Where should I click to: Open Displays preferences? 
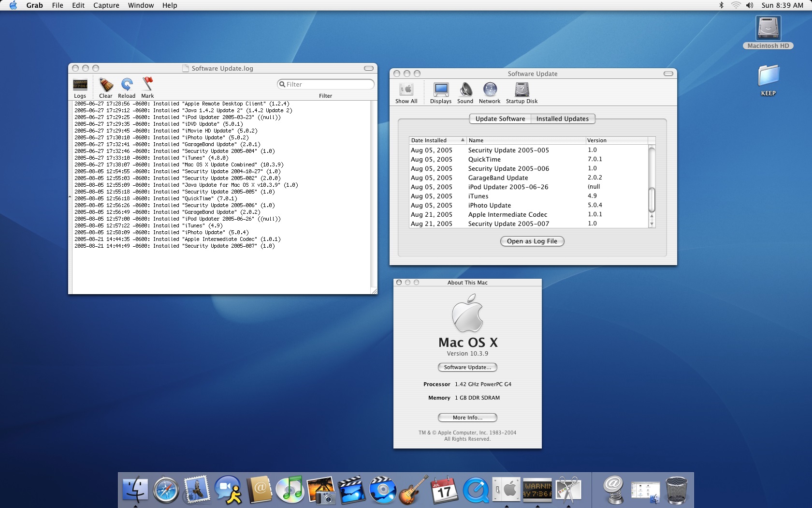pyautogui.click(x=441, y=93)
